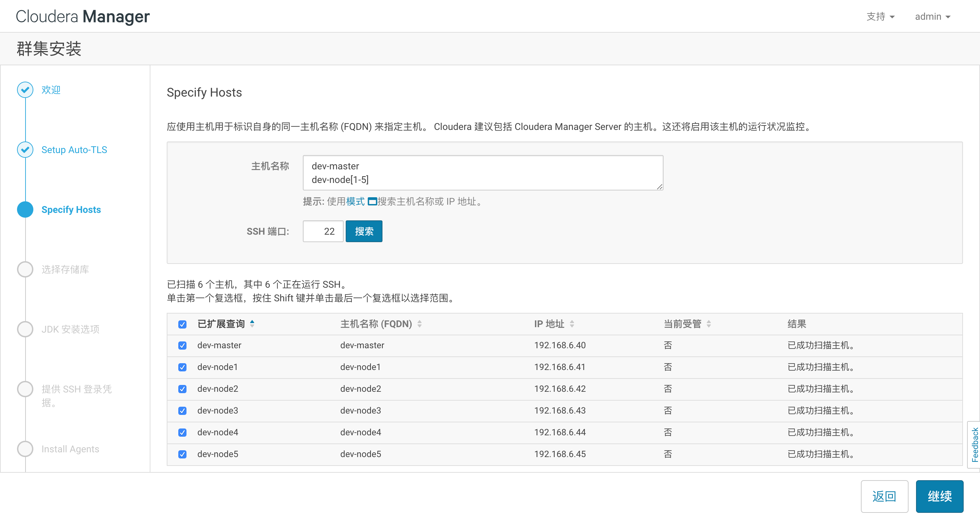Click the 搜索 search button
Viewport: 980px width, 521px height.
click(364, 231)
